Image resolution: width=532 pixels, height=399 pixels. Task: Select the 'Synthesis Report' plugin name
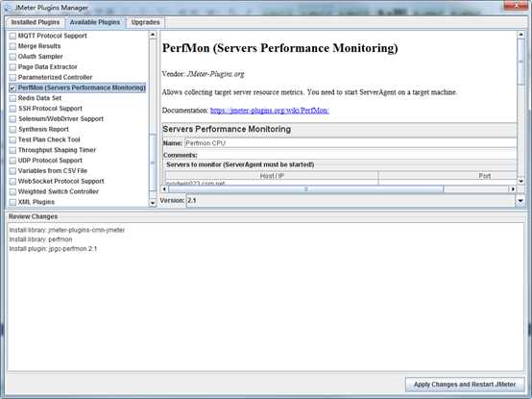[43, 129]
